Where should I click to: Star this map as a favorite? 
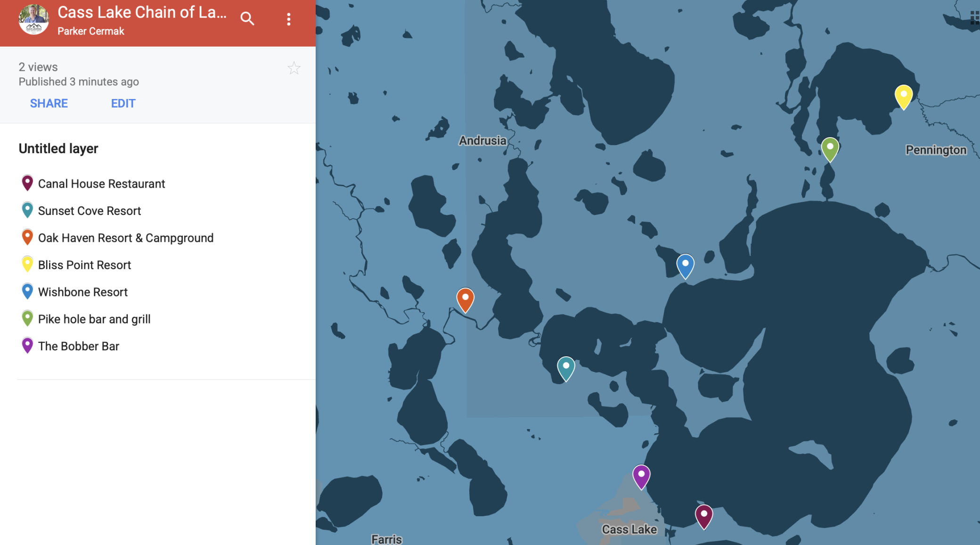click(x=294, y=68)
